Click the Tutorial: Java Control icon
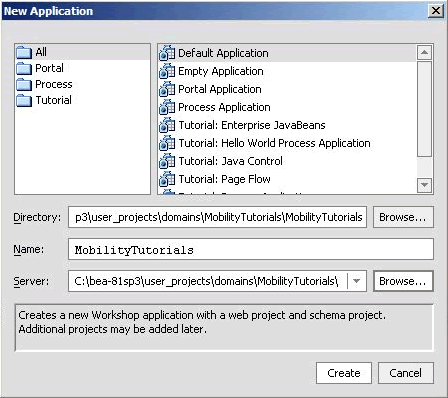 (167, 161)
